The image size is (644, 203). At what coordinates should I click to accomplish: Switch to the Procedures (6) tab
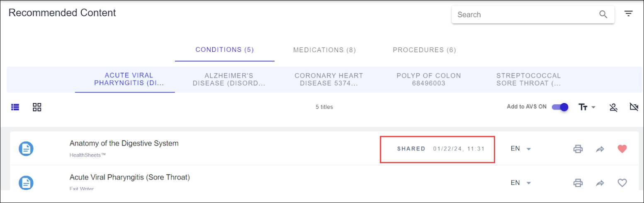tap(424, 50)
